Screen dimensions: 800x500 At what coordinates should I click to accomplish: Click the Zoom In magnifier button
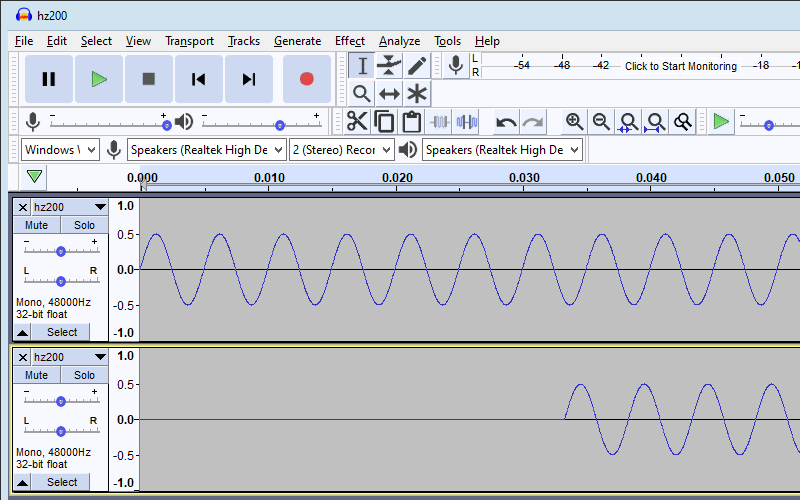[574, 122]
